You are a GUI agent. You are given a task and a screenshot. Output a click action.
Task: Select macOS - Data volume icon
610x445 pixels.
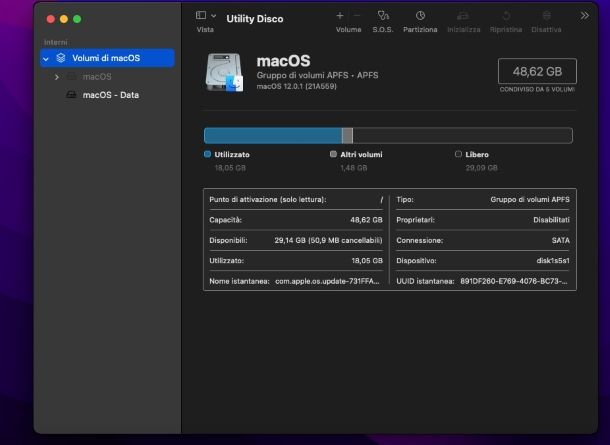(71, 95)
